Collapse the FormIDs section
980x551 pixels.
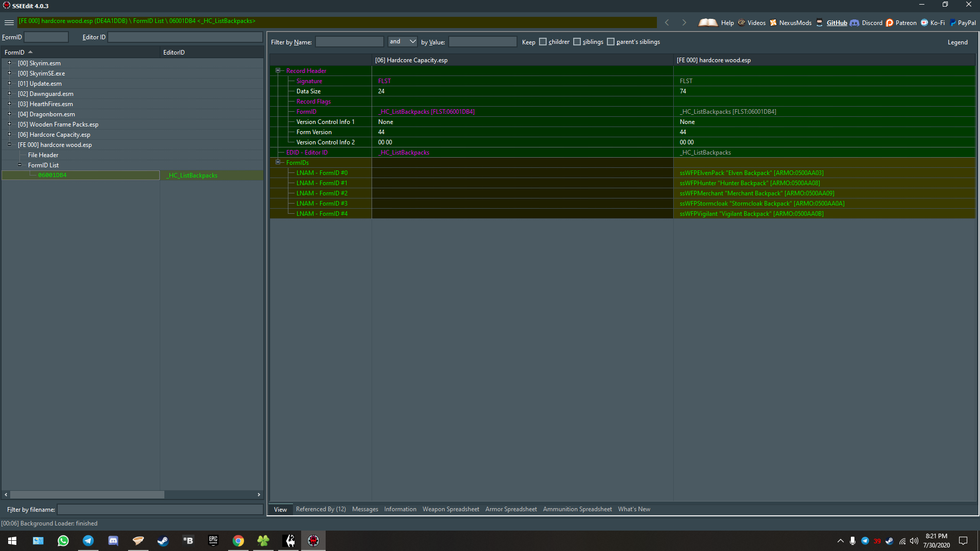278,162
